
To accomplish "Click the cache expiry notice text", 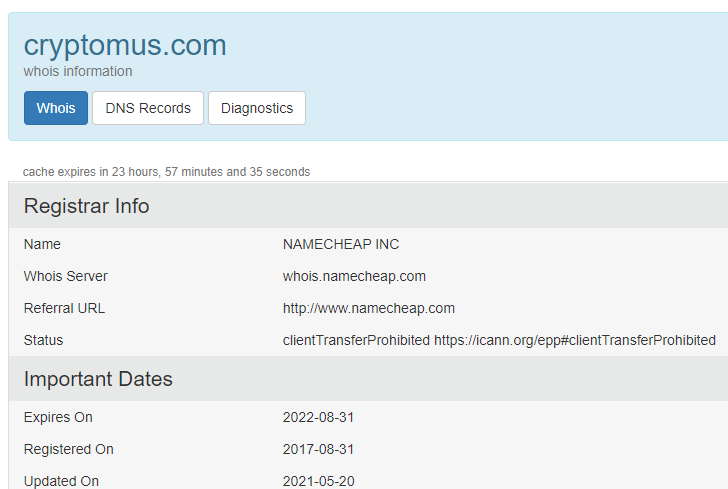I will pos(166,172).
